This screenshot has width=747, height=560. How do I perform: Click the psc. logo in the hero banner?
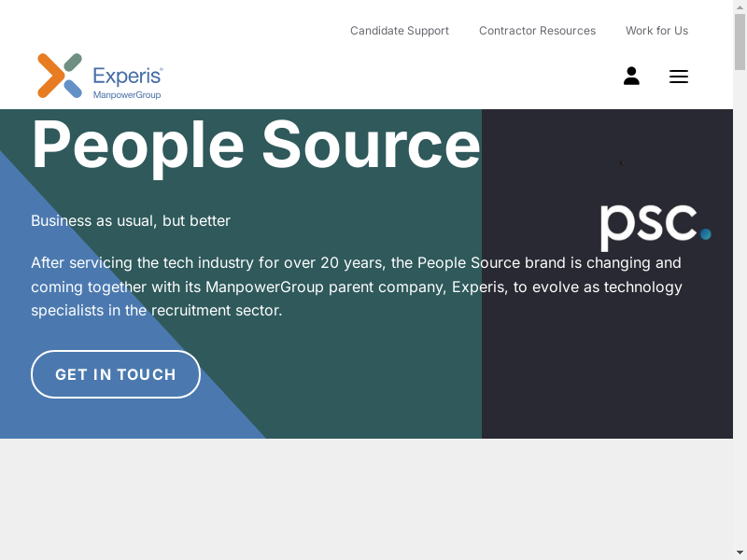click(x=655, y=225)
